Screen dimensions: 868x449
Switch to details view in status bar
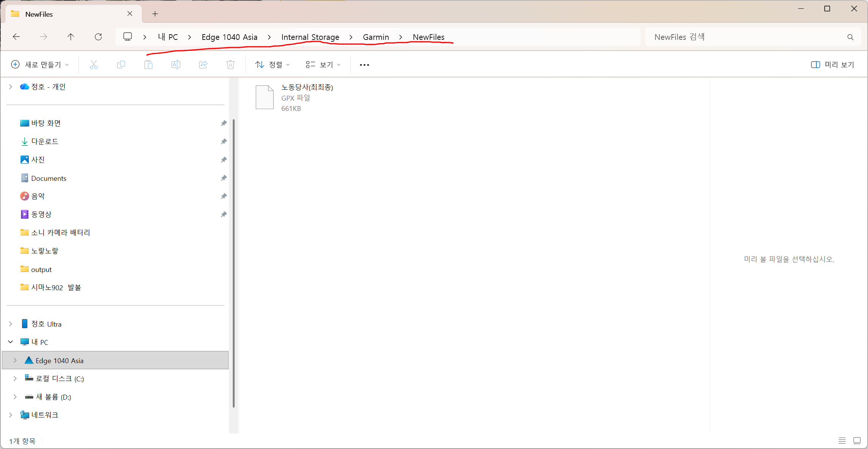point(842,441)
